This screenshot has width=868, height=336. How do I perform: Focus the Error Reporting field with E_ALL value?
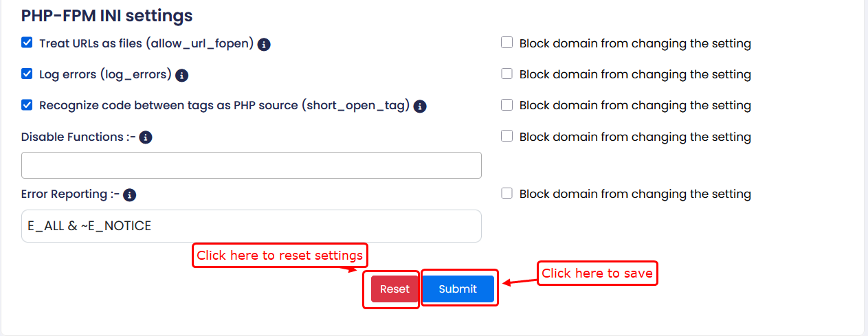point(251,226)
